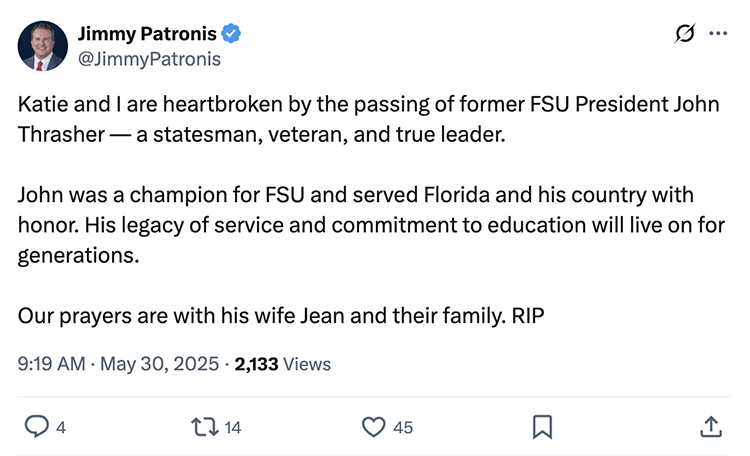
Task: Click the like count number 45
Action: point(403,428)
